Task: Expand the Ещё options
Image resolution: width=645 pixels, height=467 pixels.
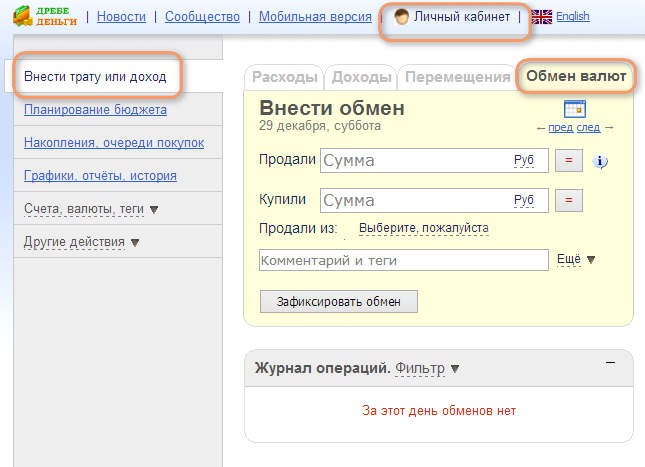Action: tap(575, 260)
